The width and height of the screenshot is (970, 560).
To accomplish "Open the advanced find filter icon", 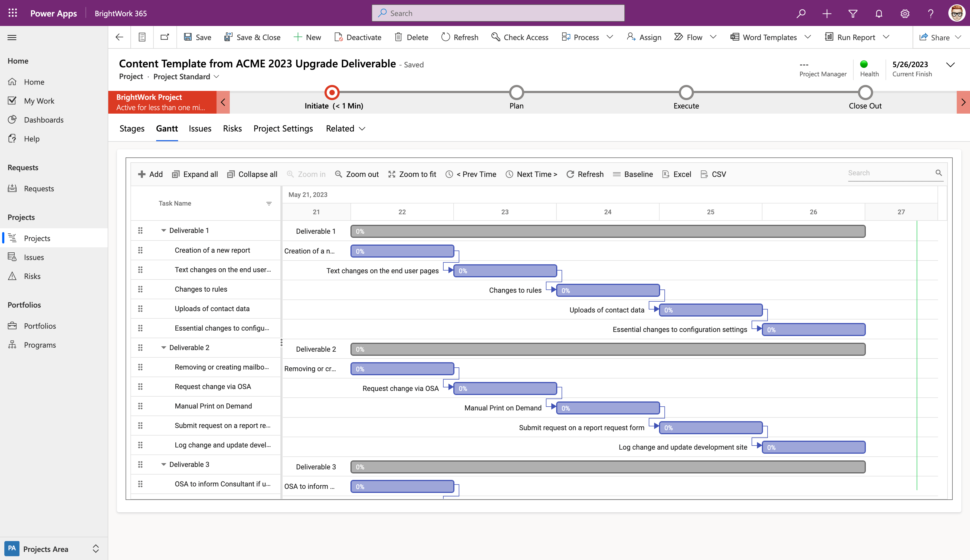I will [x=853, y=14].
